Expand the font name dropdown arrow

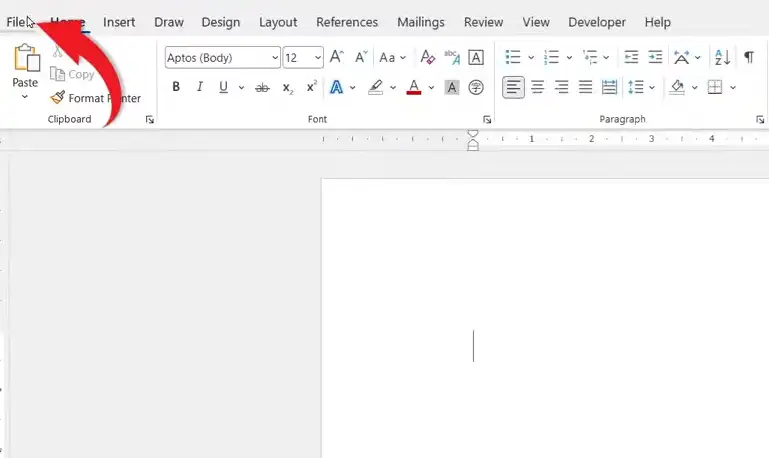click(275, 58)
